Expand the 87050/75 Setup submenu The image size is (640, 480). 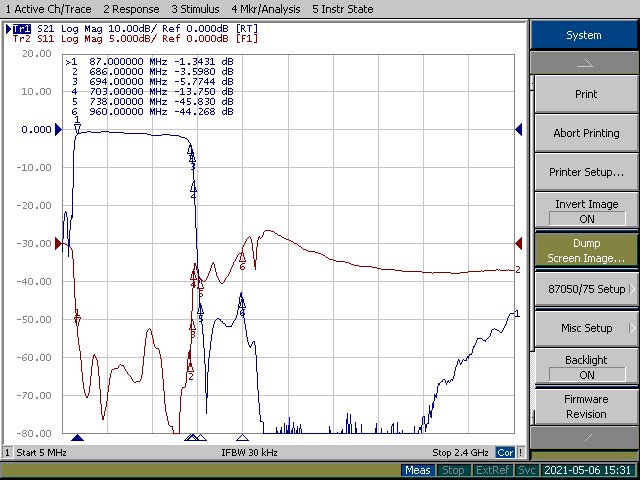[583, 288]
